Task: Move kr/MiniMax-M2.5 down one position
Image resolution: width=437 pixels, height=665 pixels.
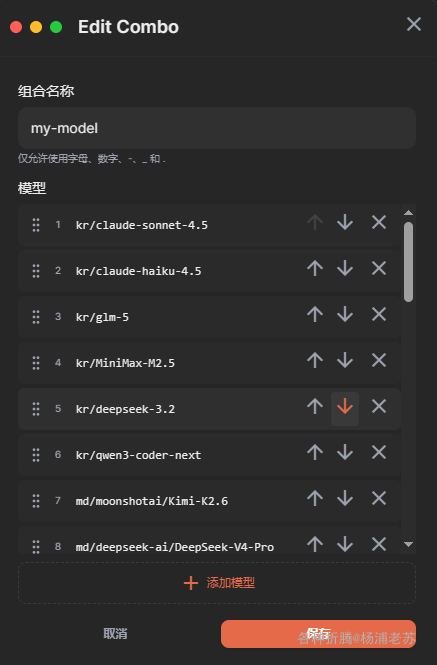Action: click(x=345, y=360)
